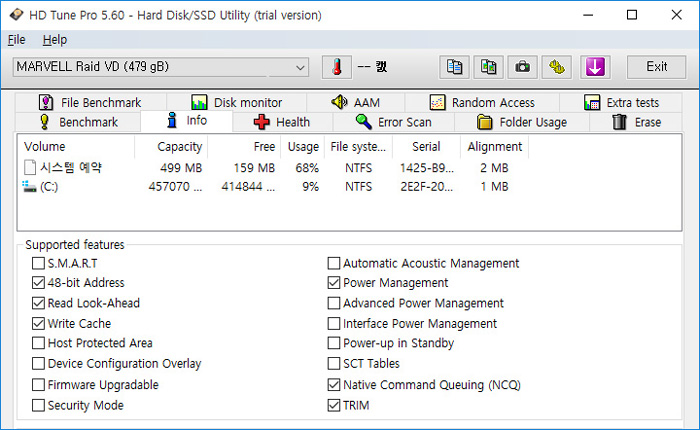Select the 9% usage value

pos(311,187)
